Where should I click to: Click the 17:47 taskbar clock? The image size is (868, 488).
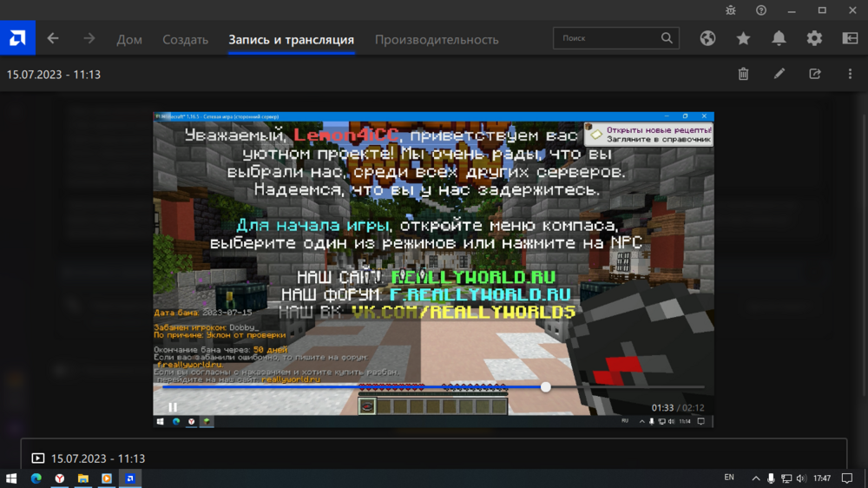[822, 478]
